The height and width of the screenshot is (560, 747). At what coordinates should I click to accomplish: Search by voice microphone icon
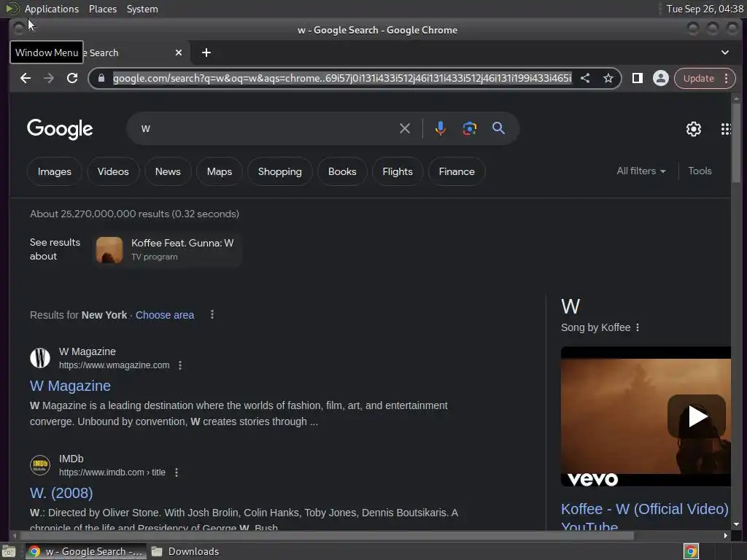[440, 128]
